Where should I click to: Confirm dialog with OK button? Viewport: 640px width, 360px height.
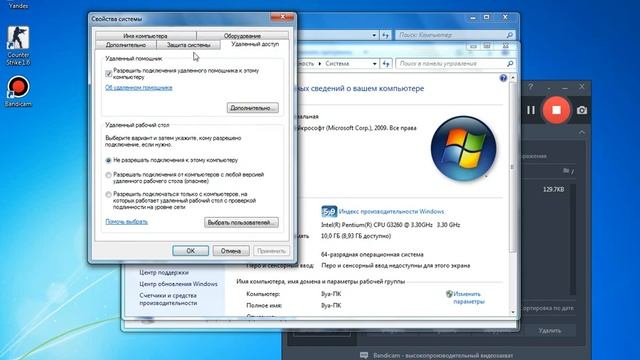[191, 251]
